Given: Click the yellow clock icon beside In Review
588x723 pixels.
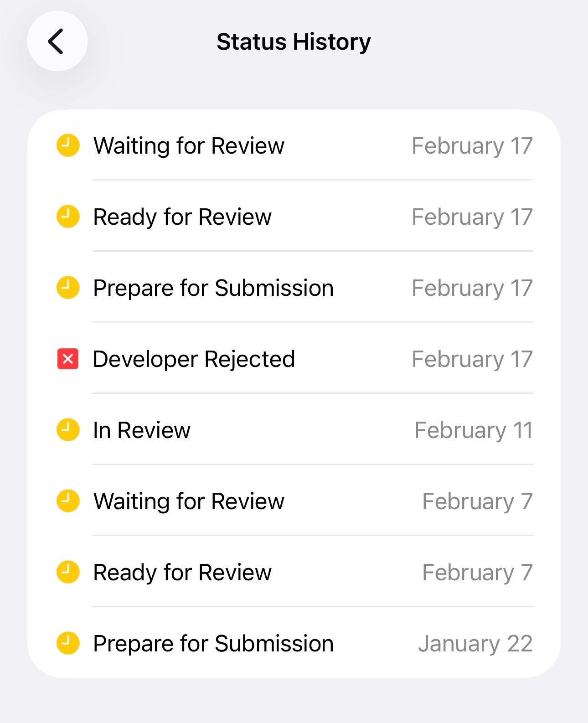Looking at the screenshot, I should pyautogui.click(x=68, y=430).
